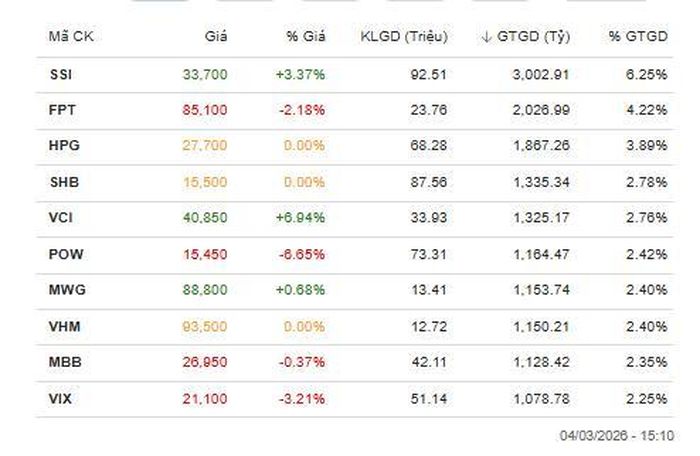Select the MWG stock symbol

click(x=65, y=290)
